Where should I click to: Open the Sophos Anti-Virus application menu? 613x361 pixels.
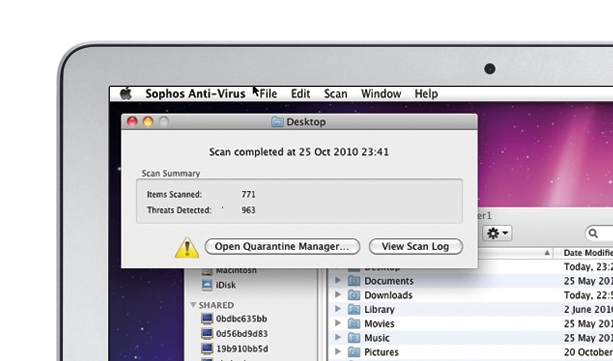pyautogui.click(x=195, y=94)
